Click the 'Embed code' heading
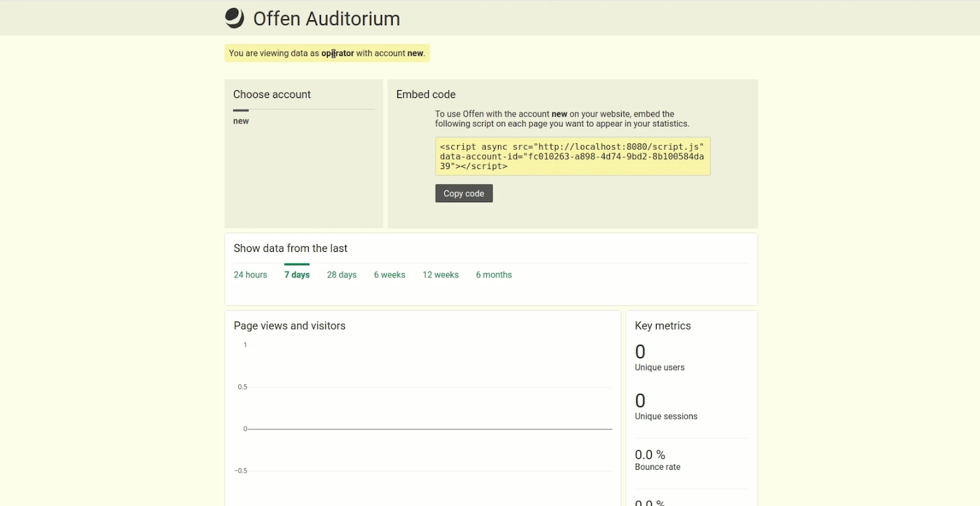980x506 pixels. [426, 94]
